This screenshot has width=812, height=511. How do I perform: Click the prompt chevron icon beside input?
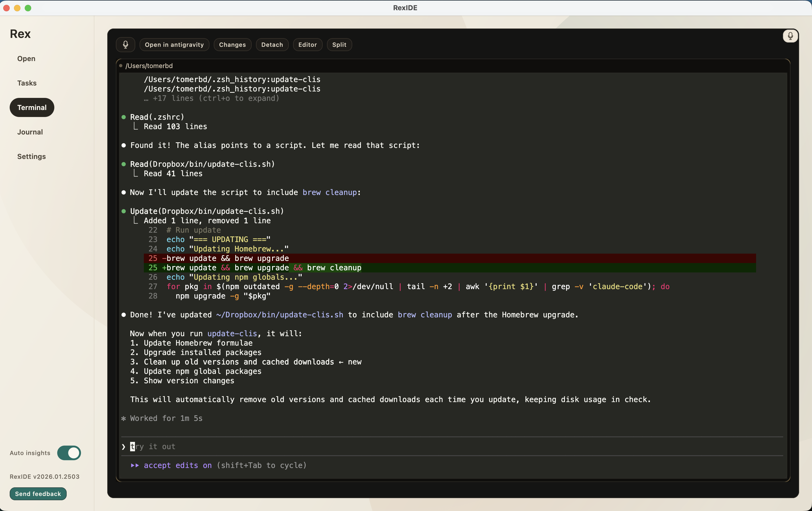tap(123, 446)
